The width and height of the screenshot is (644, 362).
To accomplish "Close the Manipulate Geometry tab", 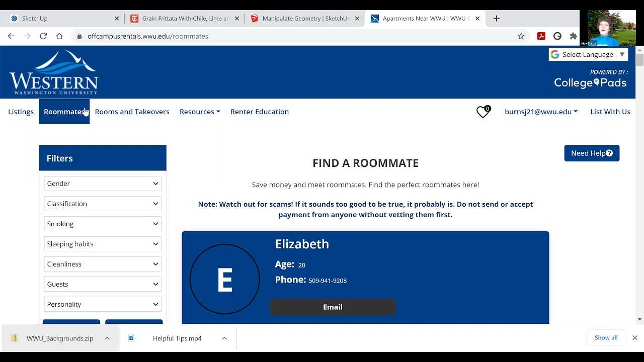I will [x=357, y=19].
